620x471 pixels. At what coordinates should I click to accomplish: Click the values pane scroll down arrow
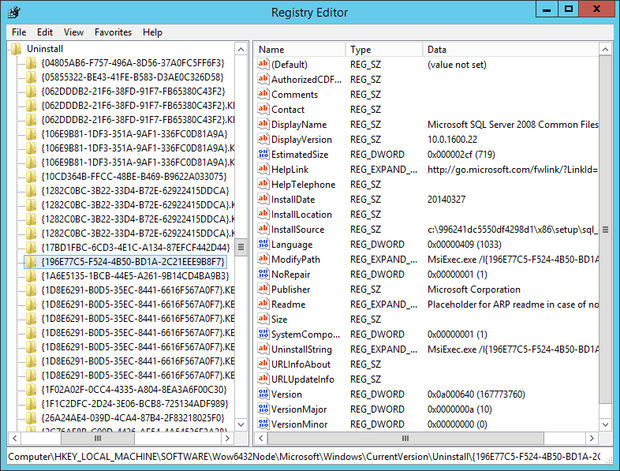pos(605,424)
